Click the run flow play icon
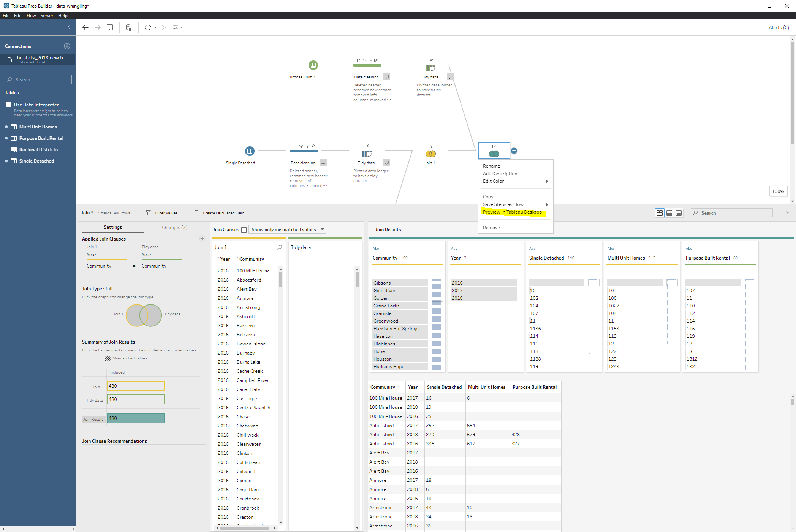Viewport: 796px width, 532px height. (x=164, y=27)
